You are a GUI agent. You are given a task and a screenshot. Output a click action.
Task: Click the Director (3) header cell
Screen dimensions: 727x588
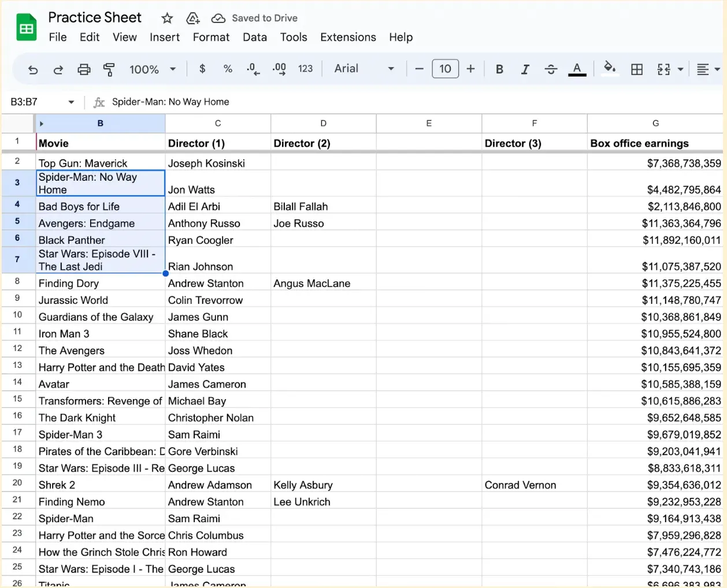(x=535, y=143)
